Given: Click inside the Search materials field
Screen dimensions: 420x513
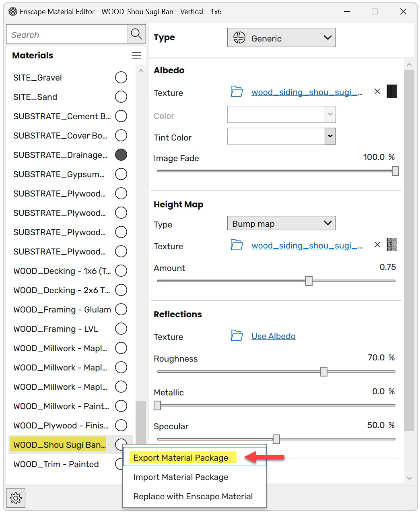Looking at the screenshot, I should pyautogui.click(x=66, y=34).
